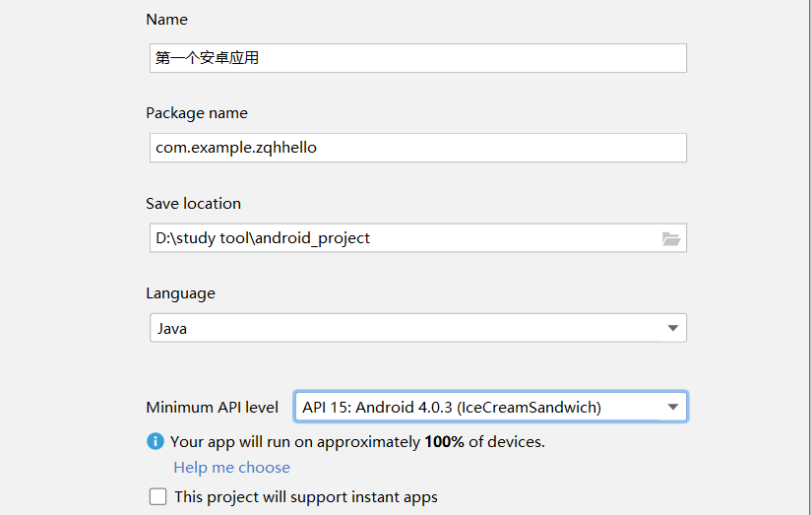812x515 pixels.
Task: Click the 'Save location' label
Action: click(x=193, y=204)
